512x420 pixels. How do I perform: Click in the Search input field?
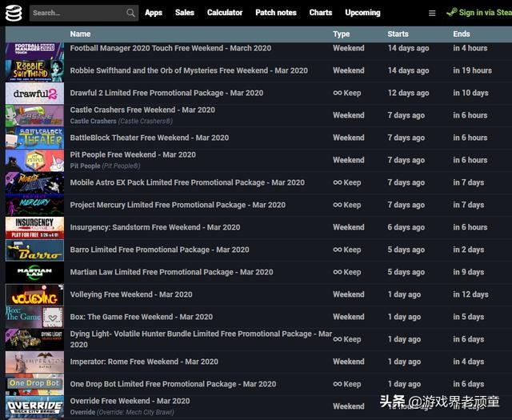pos(76,13)
